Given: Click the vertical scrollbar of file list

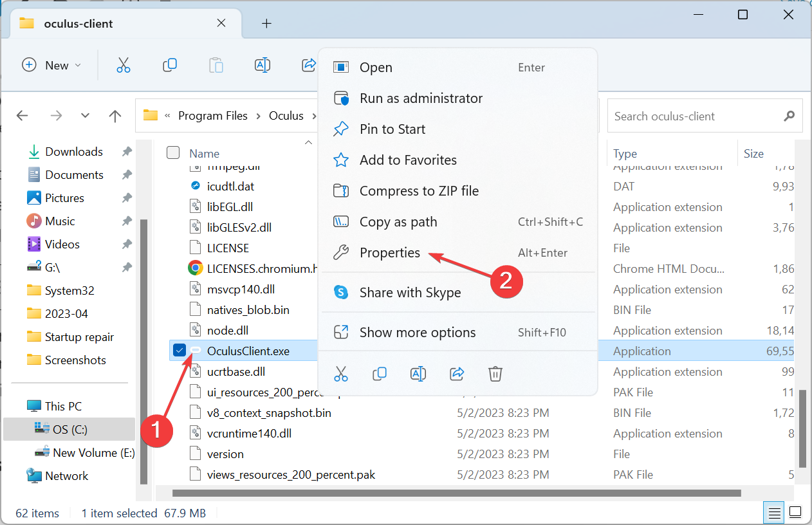Looking at the screenshot, I should coord(801,429).
